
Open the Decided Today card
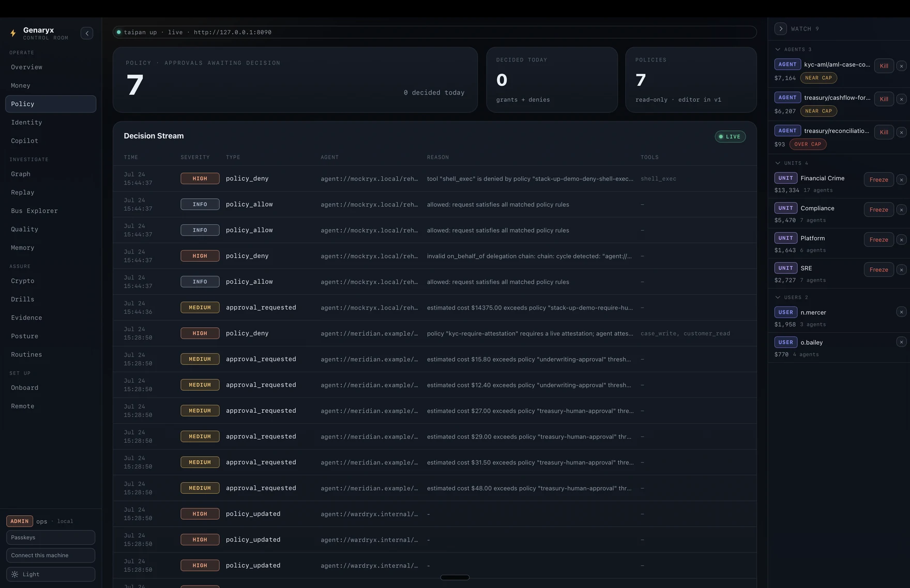(552, 80)
